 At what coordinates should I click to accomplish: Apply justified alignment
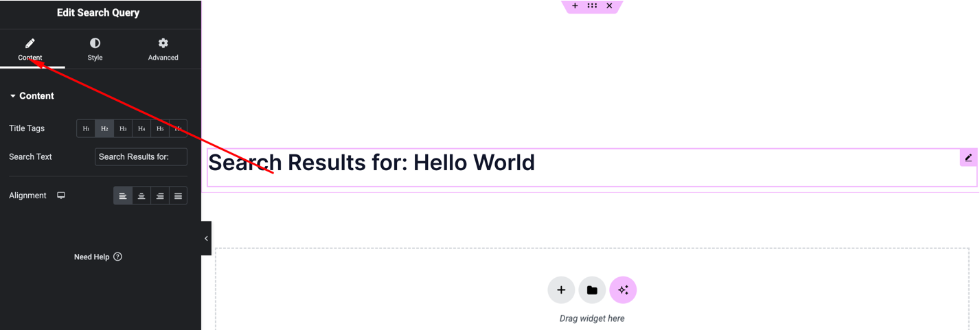click(178, 196)
